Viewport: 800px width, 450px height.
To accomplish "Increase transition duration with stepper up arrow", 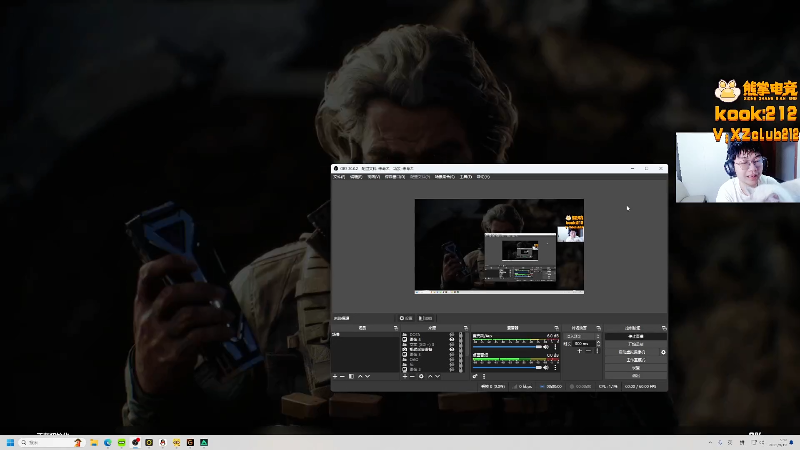I will pos(598,342).
